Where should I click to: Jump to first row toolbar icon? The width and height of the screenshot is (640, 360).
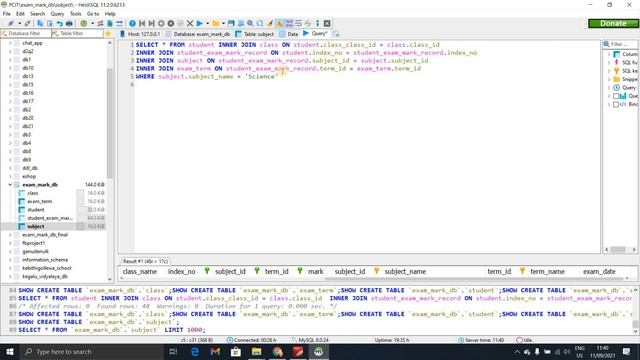pos(142,23)
